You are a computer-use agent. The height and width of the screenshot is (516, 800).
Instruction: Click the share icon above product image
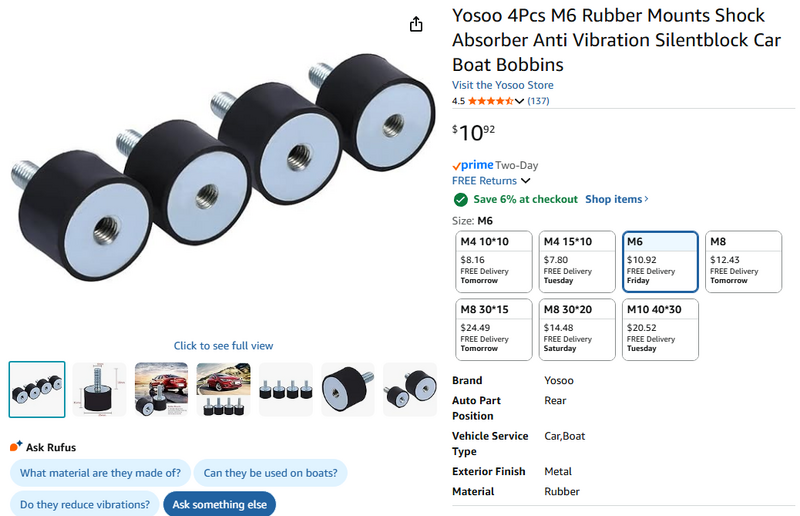(417, 24)
